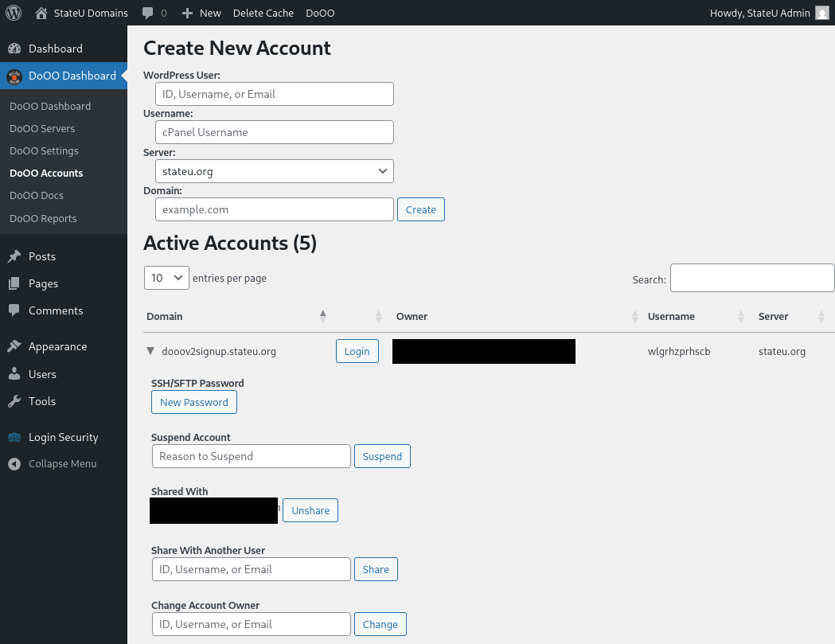
Task: Click the Unshare button
Action: (310, 510)
